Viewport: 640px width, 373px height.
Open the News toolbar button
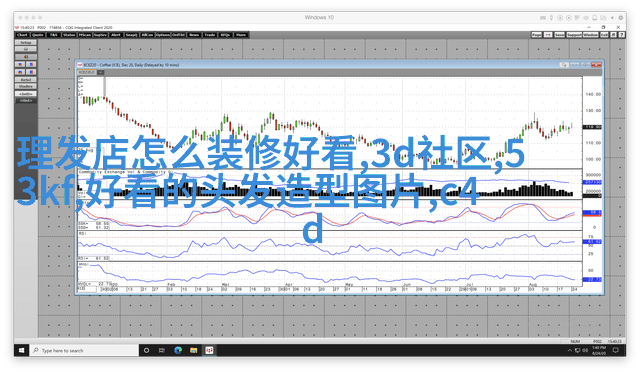(x=194, y=35)
